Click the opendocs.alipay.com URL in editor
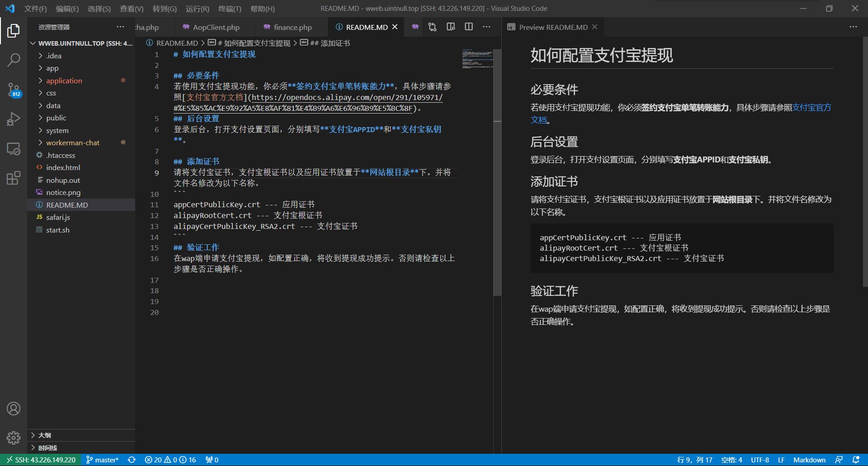The height and width of the screenshot is (466, 868). click(x=347, y=97)
